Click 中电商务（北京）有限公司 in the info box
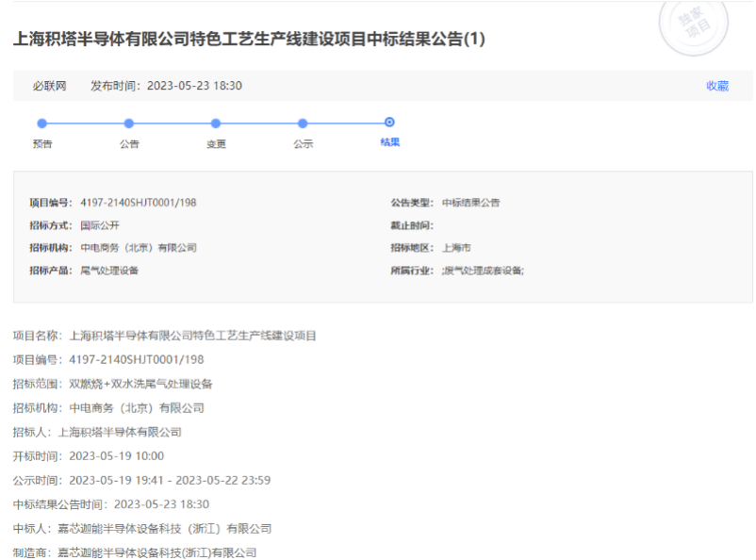 click(139, 248)
